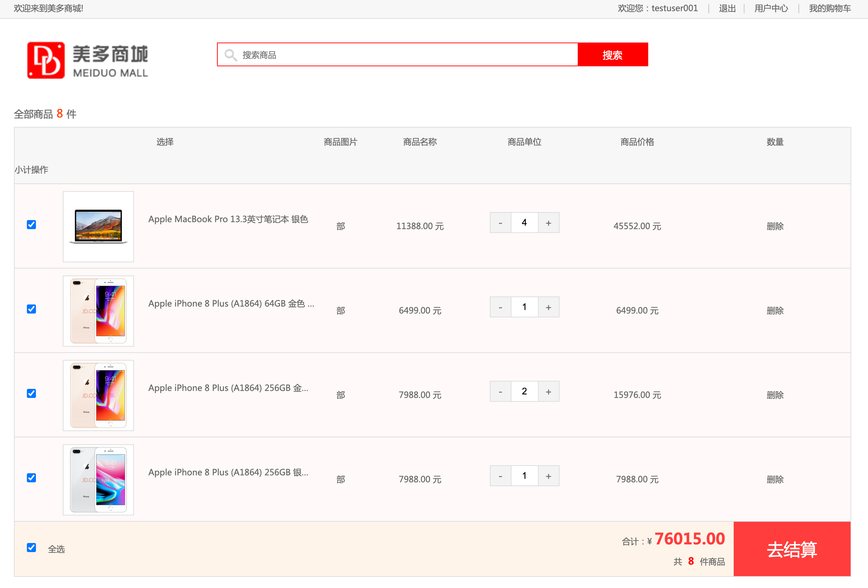Open the silver iPhone 256GB thumbnail
868x588 pixels.
[x=98, y=480]
